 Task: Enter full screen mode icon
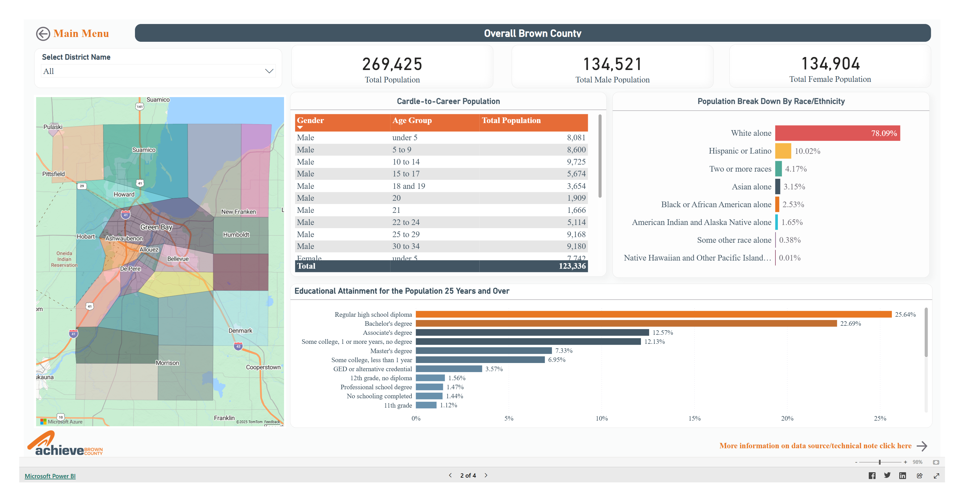[936, 476]
